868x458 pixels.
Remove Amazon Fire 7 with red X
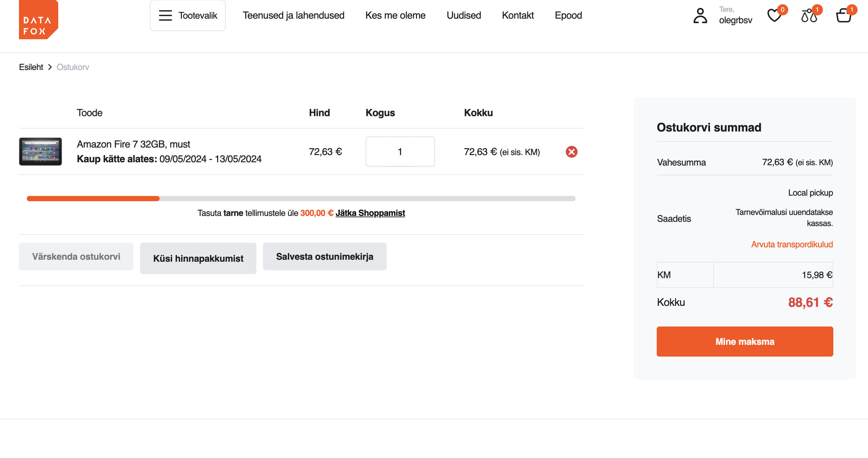pos(571,152)
